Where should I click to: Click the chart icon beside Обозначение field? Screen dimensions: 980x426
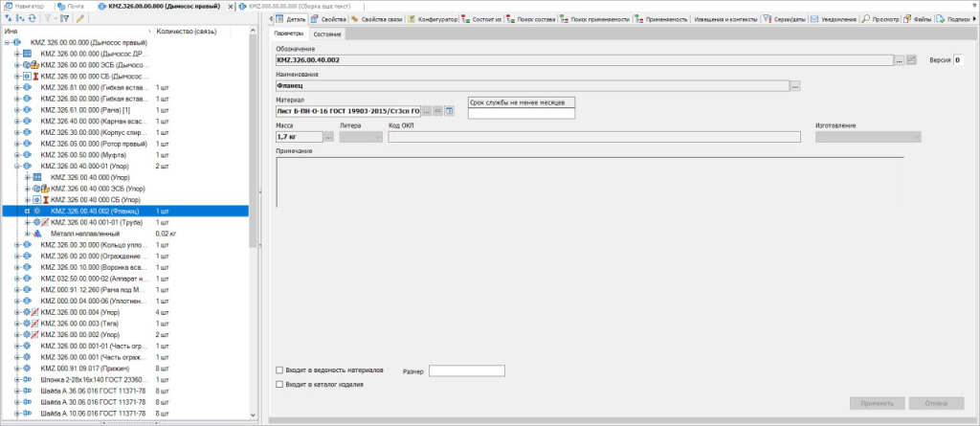coord(911,60)
